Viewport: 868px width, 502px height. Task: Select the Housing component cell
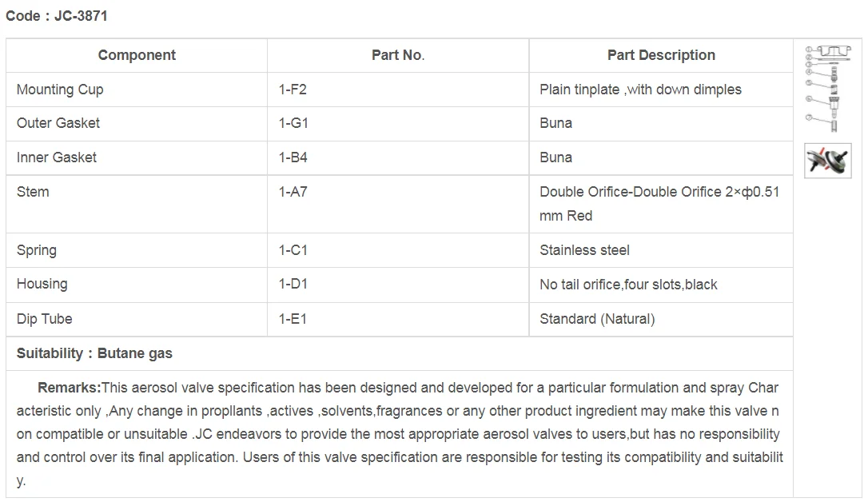[x=137, y=285]
